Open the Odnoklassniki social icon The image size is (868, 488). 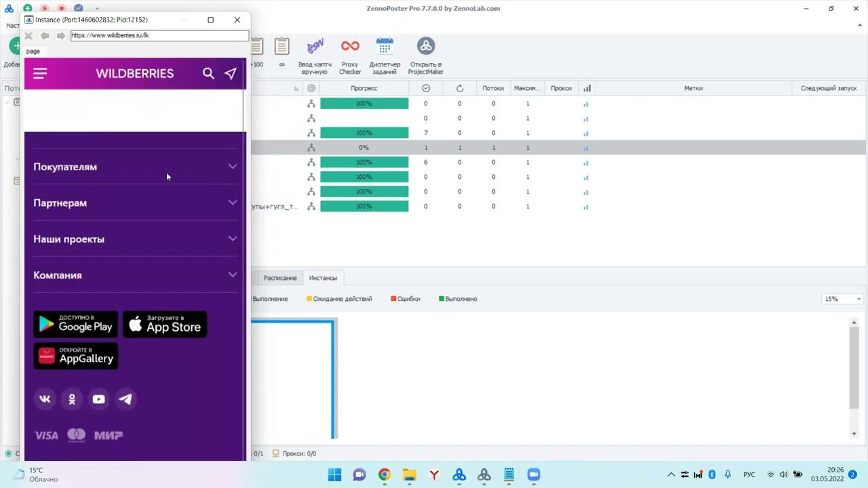(x=72, y=399)
